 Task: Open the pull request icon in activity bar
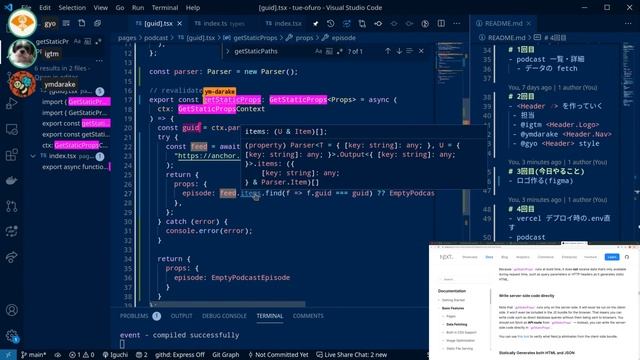(x=11, y=206)
